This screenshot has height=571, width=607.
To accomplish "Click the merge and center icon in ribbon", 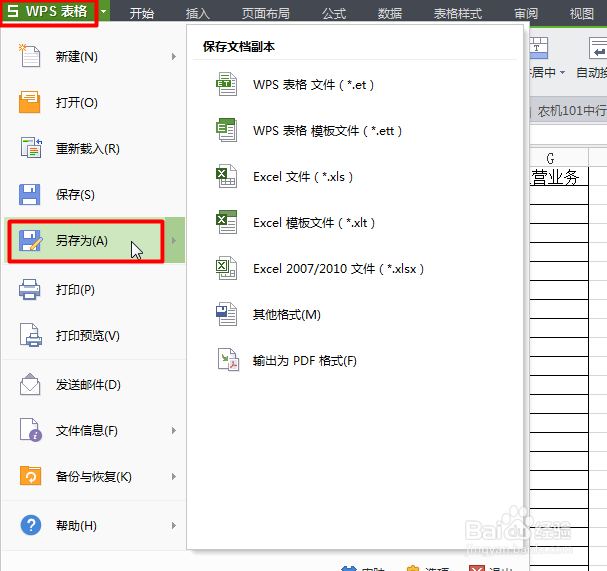I will pyautogui.click(x=539, y=48).
